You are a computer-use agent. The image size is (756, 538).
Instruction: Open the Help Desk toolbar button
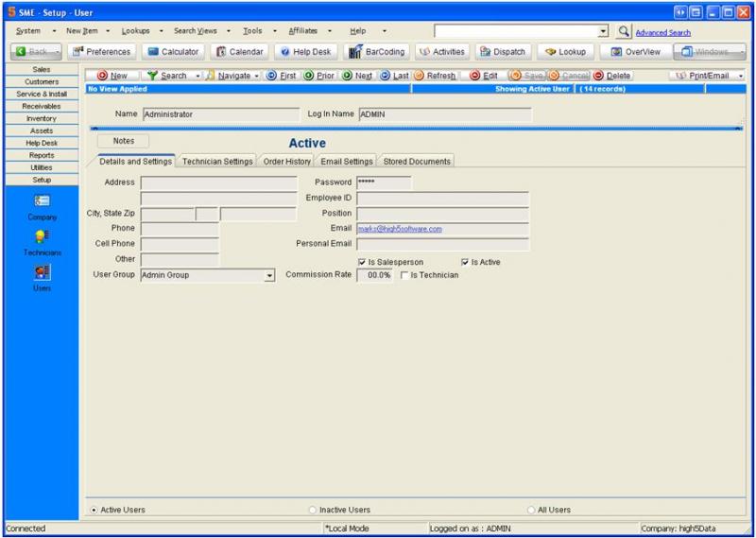305,52
